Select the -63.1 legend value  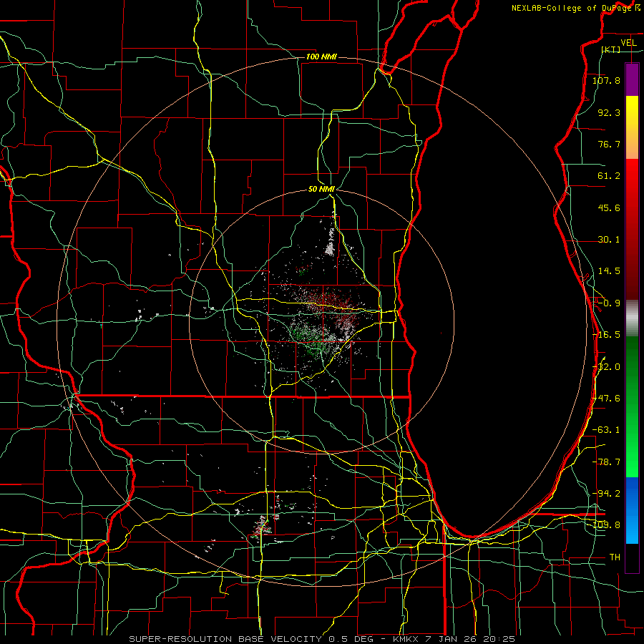click(x=606, y=430)
